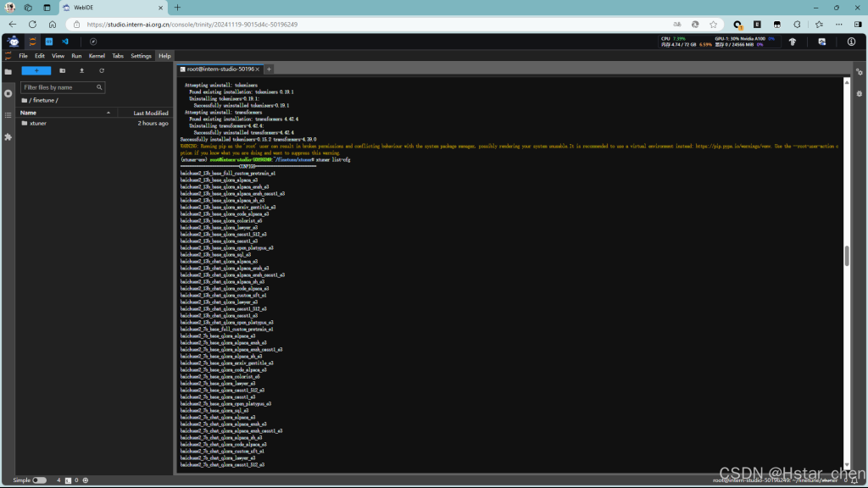
Task: Close the root@intern-studio terminal tab
Action: pyautogui.click(x=258, y=69)
